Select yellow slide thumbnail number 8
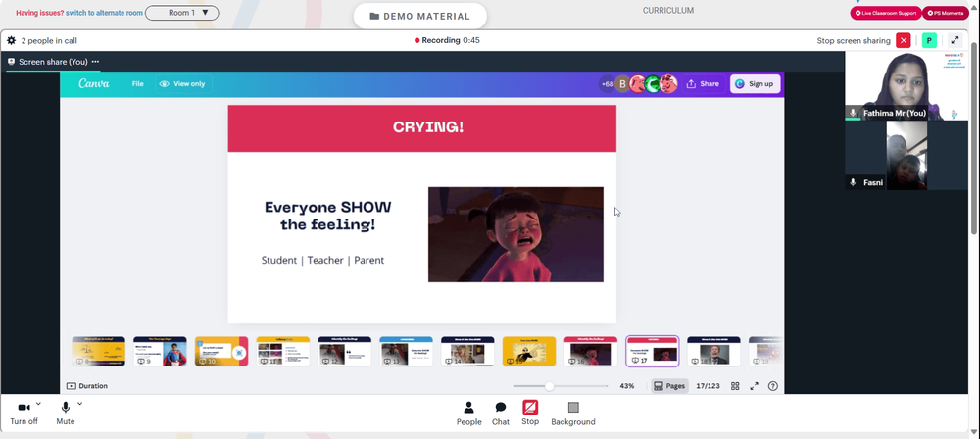980x439 pixels. pyautogui.click(x=98, y=352)
